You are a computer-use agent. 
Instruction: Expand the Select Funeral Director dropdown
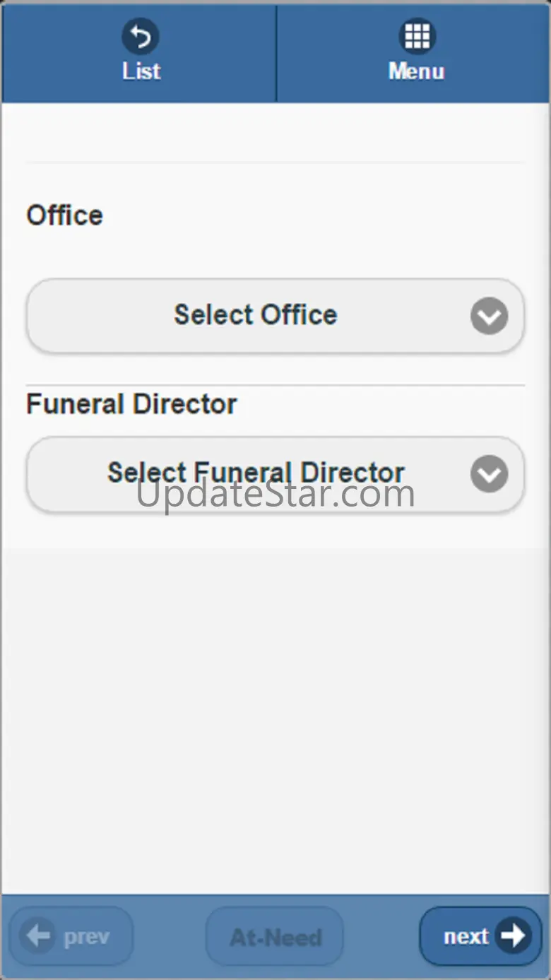[x=275, y=474]
